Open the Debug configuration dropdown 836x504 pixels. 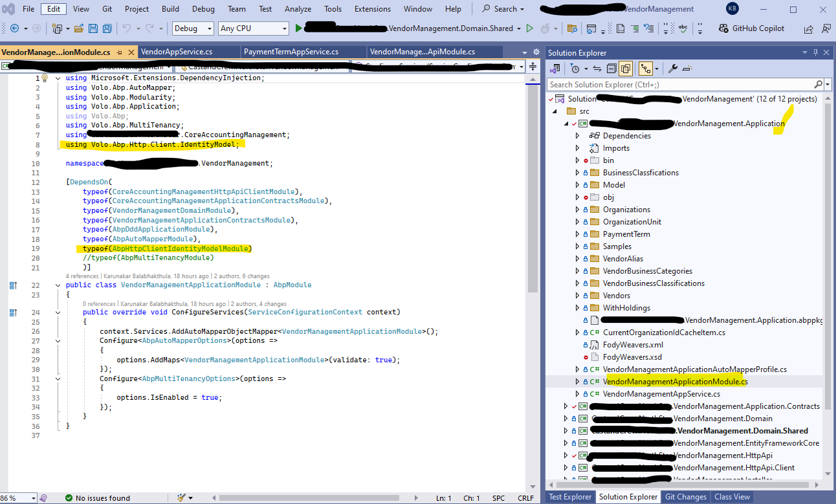point(193,28)
